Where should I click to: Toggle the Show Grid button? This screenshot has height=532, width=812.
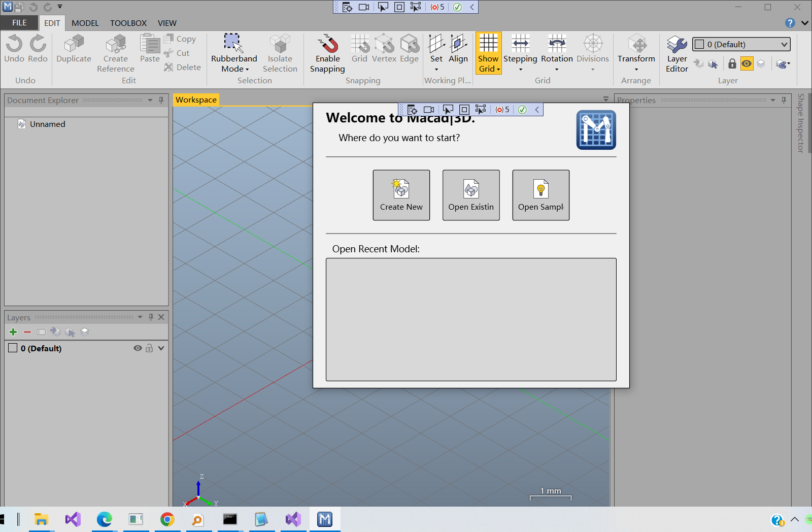489,53
